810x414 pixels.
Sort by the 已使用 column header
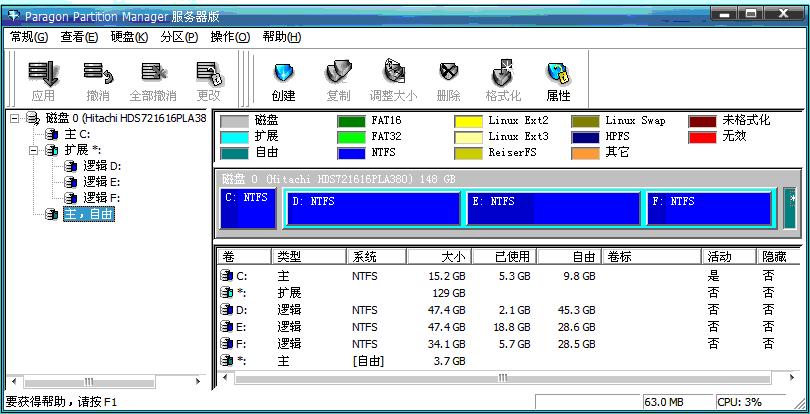tap(504, 256)
